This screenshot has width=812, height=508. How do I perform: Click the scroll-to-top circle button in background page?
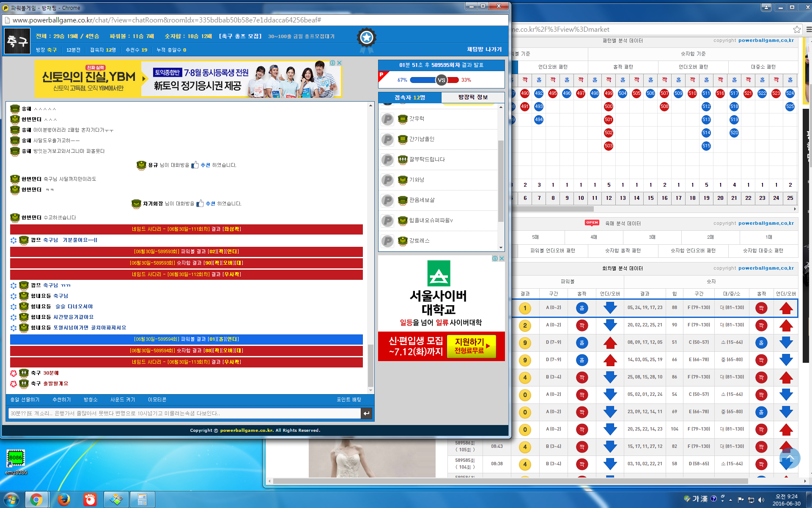[x=790, y=458]
